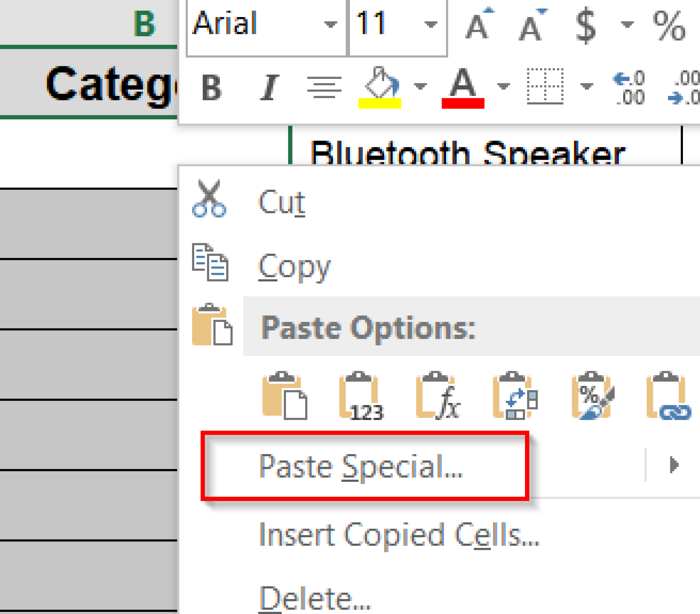700x614 pixels.
Task: Expand the Paste Special submenu arrow
Action: point(674,465)
